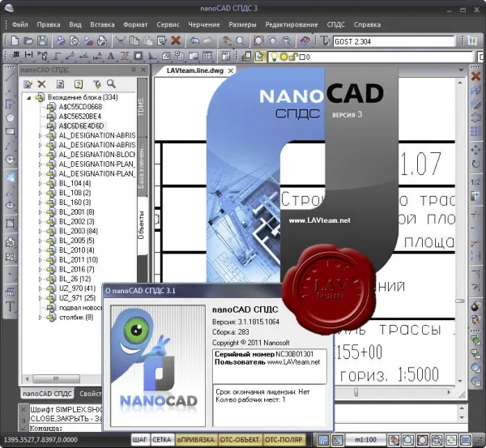Screen dimensions: 486x448
Task: Click the red Delete X toolbar icon
Action: tap(176, 41)
